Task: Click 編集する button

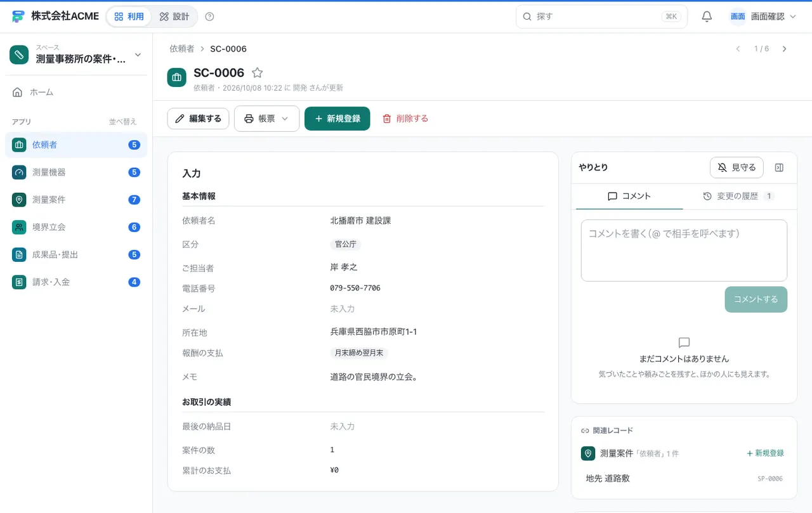Action: click(198, 119)
